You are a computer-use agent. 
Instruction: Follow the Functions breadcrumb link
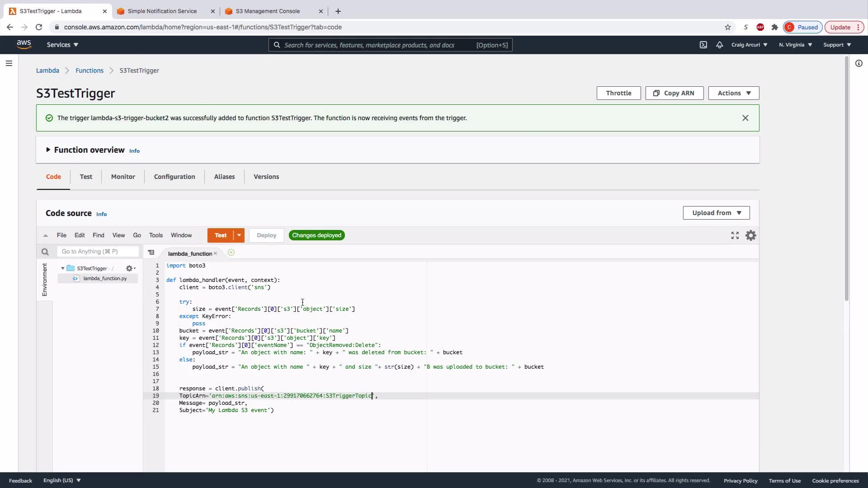(90, 70)
